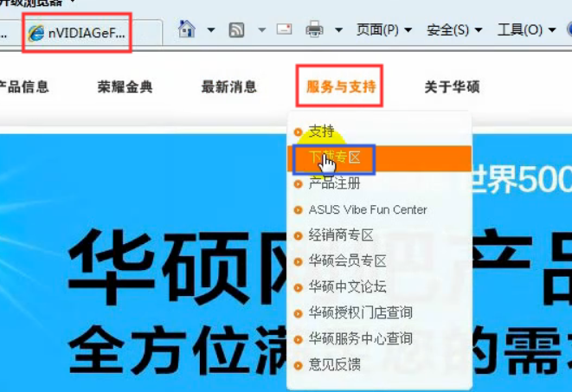Click the RSS feeds icon

tap(235, 30)
